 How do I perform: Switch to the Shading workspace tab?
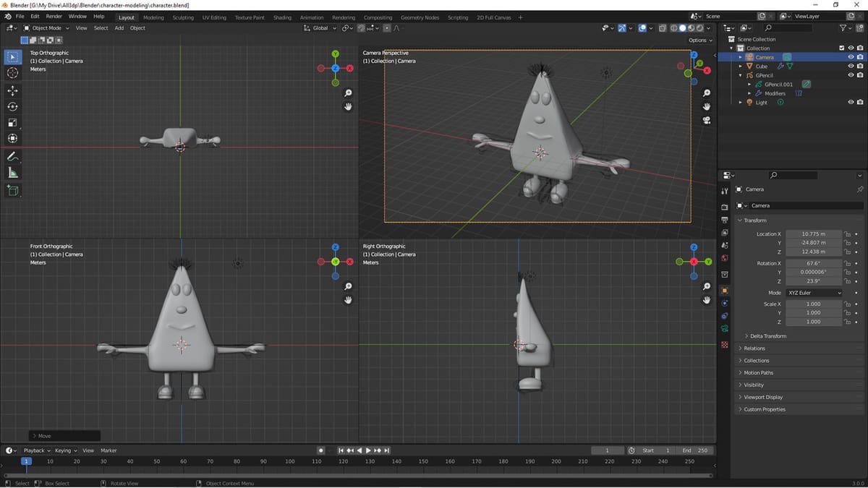pyautogui.click(x=282, y=17)
